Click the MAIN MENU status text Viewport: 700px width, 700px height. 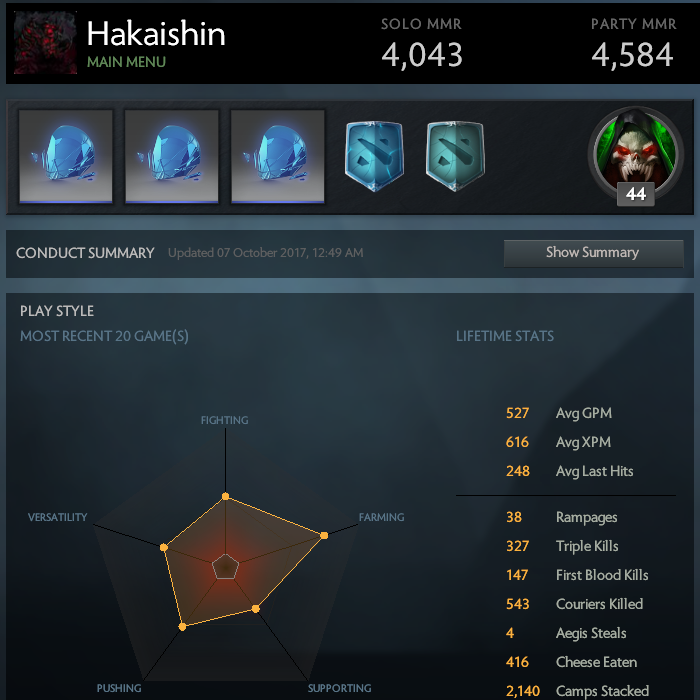click(x=126, y=62)
